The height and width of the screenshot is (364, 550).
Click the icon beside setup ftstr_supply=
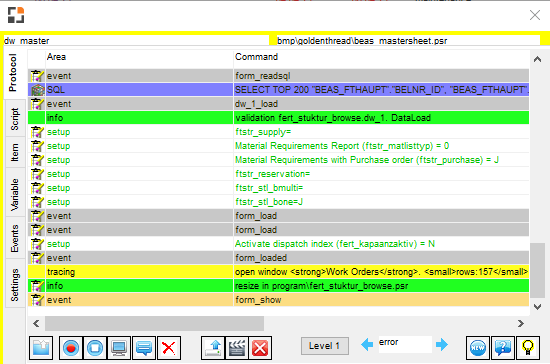click(x=37, y=132)
